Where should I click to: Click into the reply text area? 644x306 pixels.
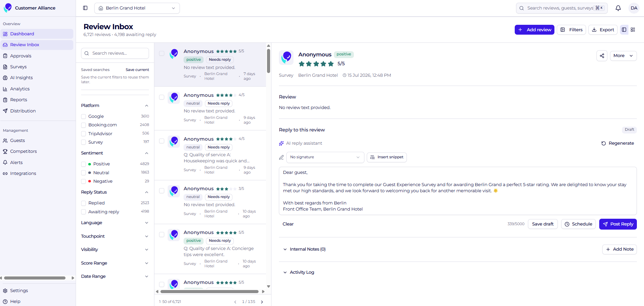(458, 191)
